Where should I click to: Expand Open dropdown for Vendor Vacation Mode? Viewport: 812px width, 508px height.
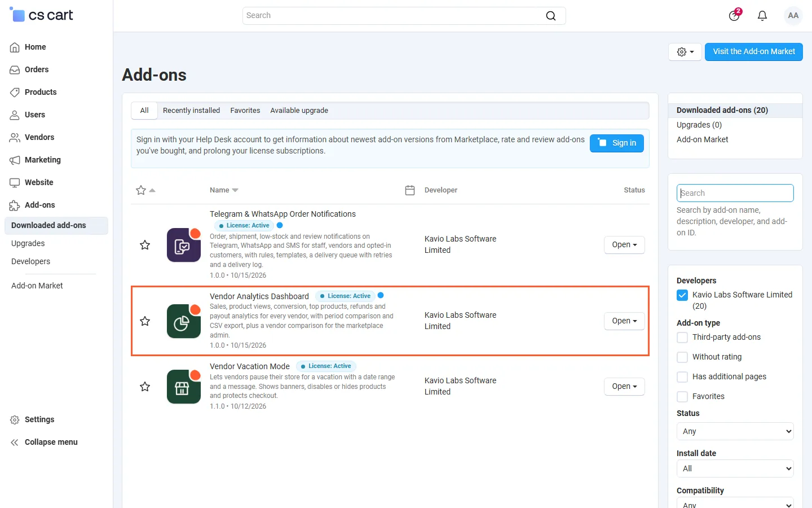[624, 387]
